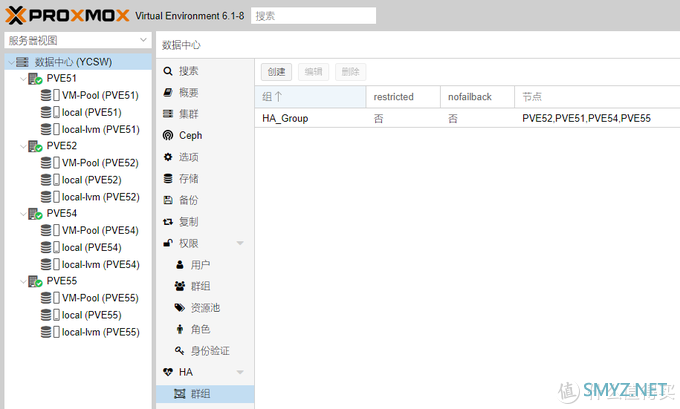Click storage icon of local (PVE51)
Viewport: 680px width, 409px height.
(50, 113)
